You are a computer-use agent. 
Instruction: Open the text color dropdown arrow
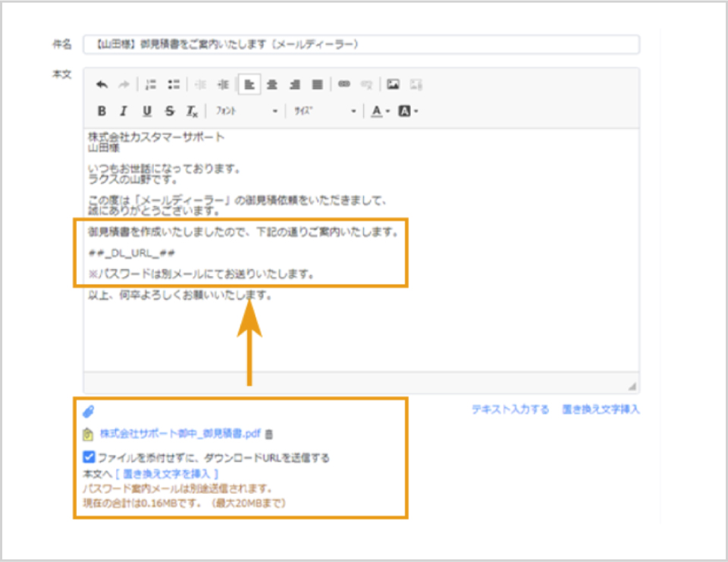click(x=387, y=110)
